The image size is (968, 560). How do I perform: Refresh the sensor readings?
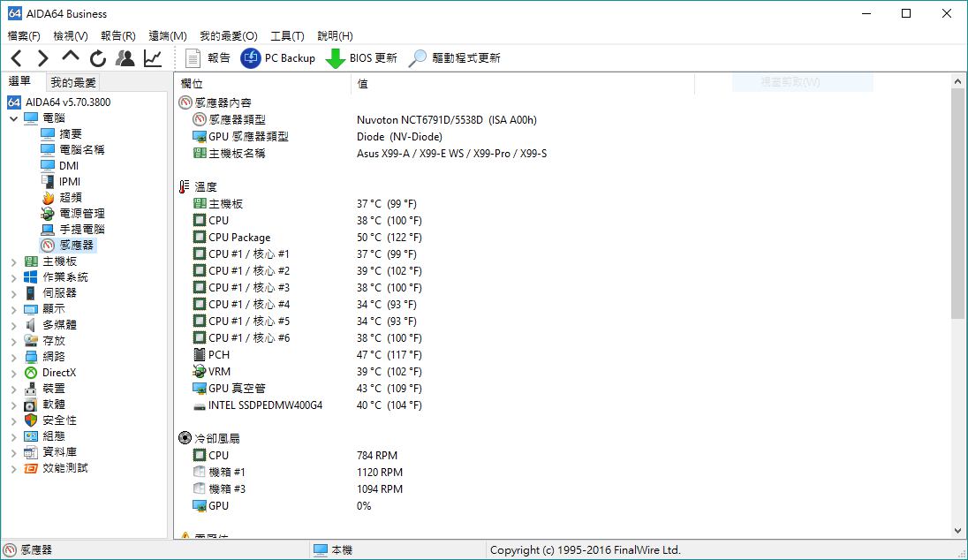point(97,58)
